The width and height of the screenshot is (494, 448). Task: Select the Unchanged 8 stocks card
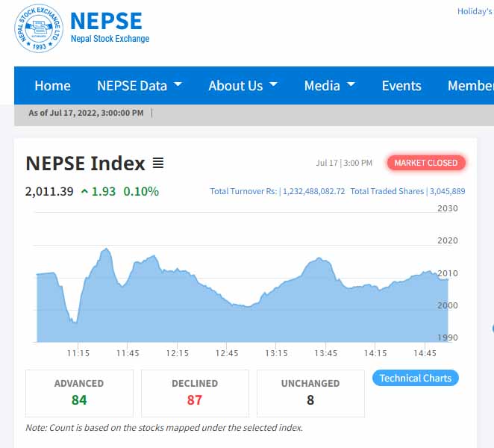pyautogui.click(x=310, y=393)
